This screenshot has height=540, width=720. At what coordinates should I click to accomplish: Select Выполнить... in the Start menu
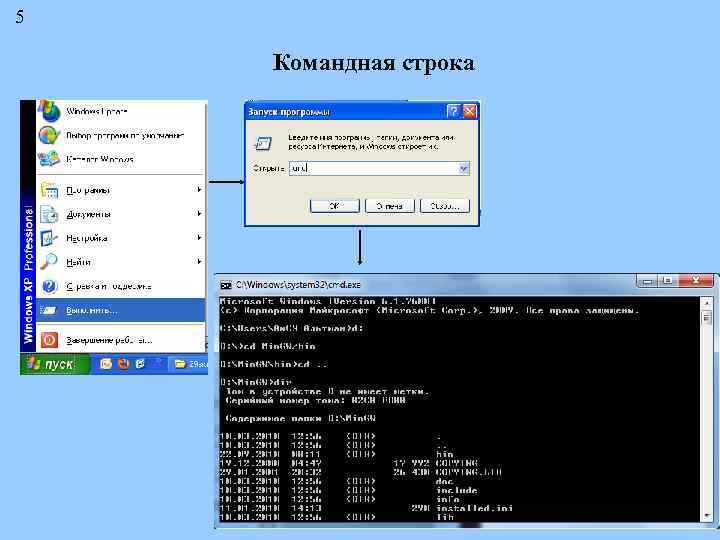pyautogui.click(x=121, y=310)
